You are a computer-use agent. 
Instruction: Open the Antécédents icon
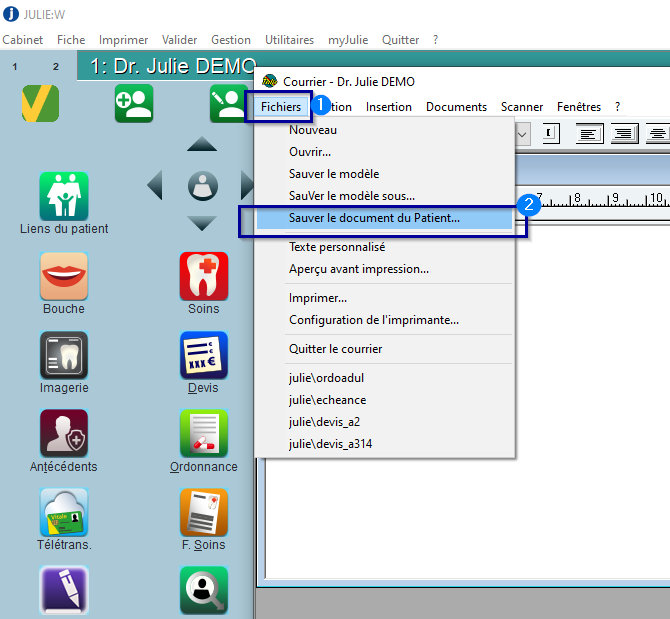coord(64,434)
